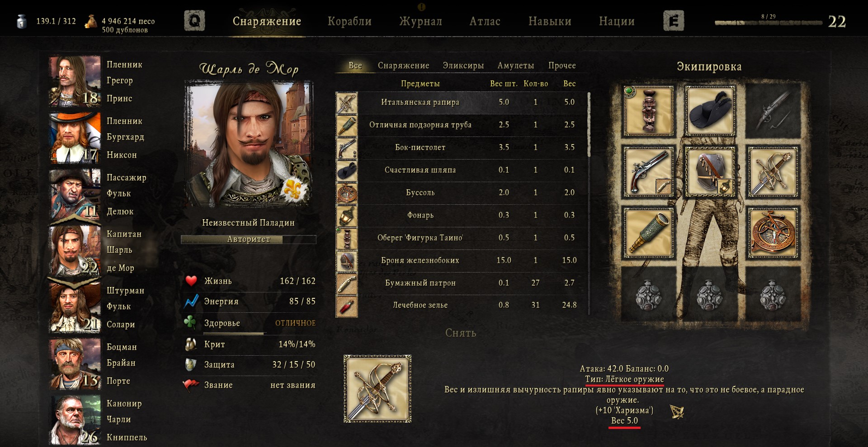The height and width of the screenshot is (447, 868).
Task: Click the equipped pistol slot
Action: click(x=648, y=172)
